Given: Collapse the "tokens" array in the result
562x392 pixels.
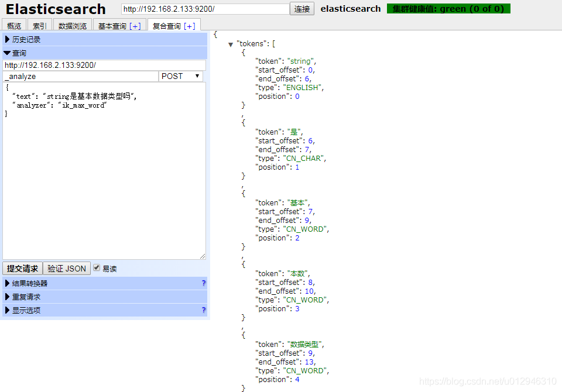Looking at the screenshot, I should tap(231, 44).
